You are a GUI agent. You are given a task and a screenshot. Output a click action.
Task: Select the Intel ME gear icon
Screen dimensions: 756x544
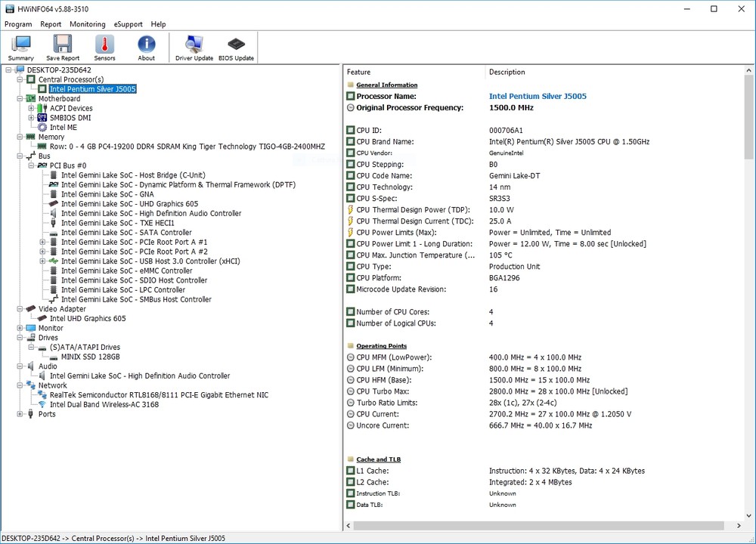[42, 127]
